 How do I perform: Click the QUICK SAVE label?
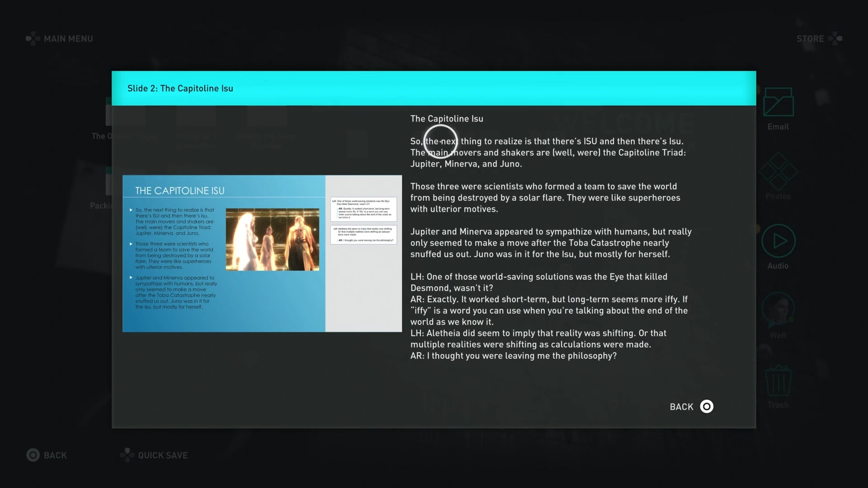[x=163, y=455]
